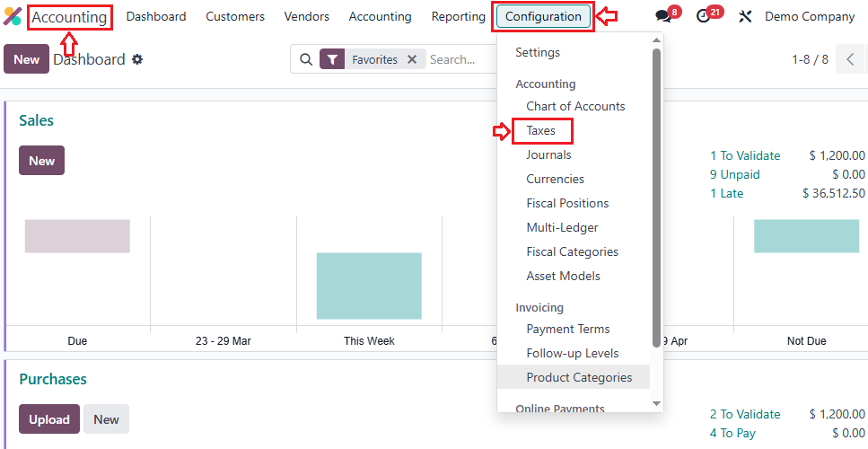Screen dimensions: 868x449
Task: Select Taxes from Configuration menu
Action: pyautogui.click(x=541, y=130)
